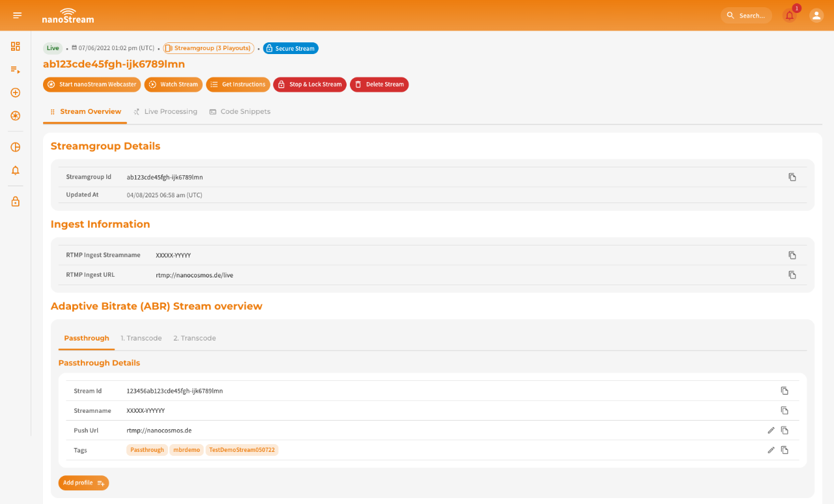The image size is (834, 504).
Task: Open the dashboard icon in the sidebar
Action: (x=16, y=46)
